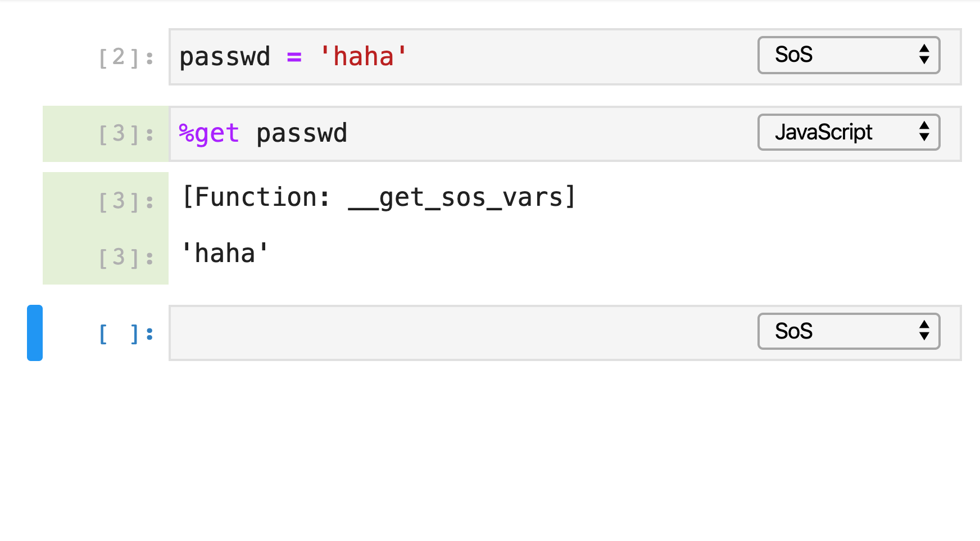This screenshot has height=541, width=980.
Task: Click the [ ]: prompt of the empty cell
Action: 125,333
